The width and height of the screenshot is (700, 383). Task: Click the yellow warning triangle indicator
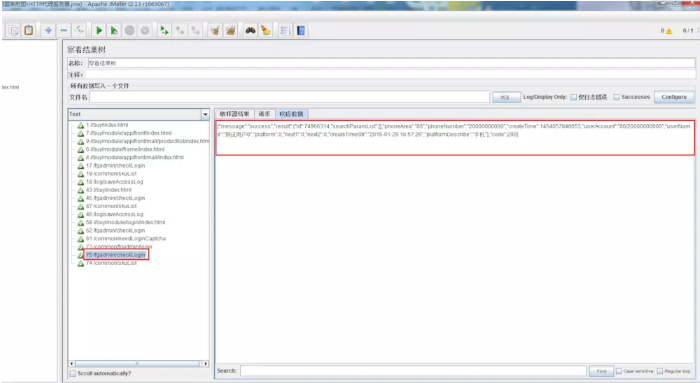click(x=669, y=31)
